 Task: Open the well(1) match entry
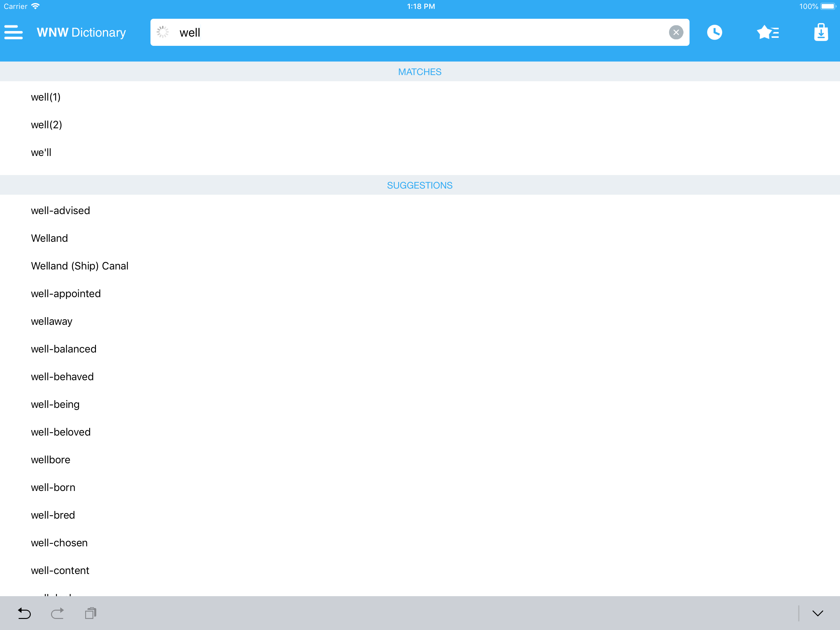pos(46,97)
